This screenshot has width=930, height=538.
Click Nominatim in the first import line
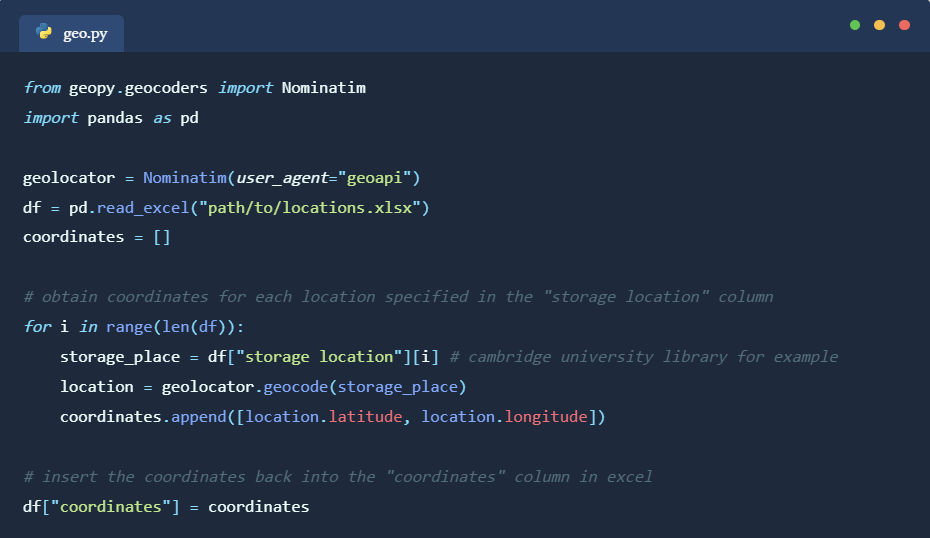coord(323,88)
